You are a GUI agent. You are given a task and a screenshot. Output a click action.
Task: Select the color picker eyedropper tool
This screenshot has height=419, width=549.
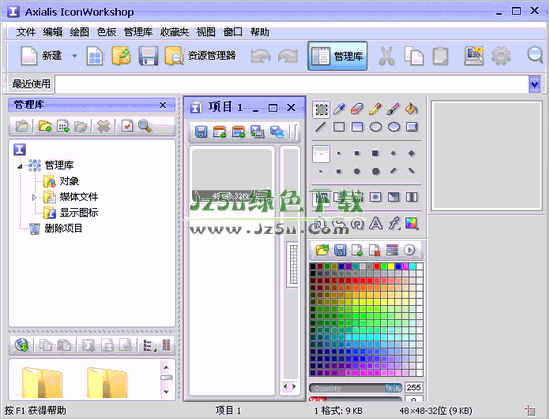339,109
